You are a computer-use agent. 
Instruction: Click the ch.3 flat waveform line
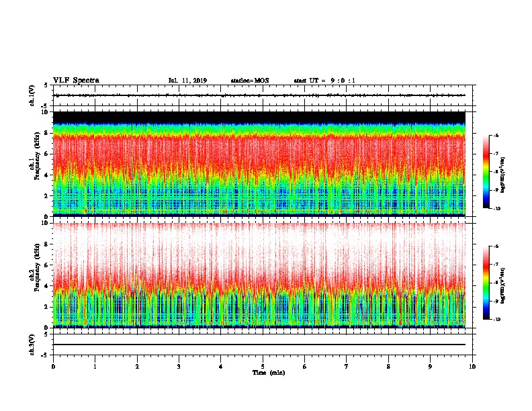pyautogui.click(x=259, y=345)
